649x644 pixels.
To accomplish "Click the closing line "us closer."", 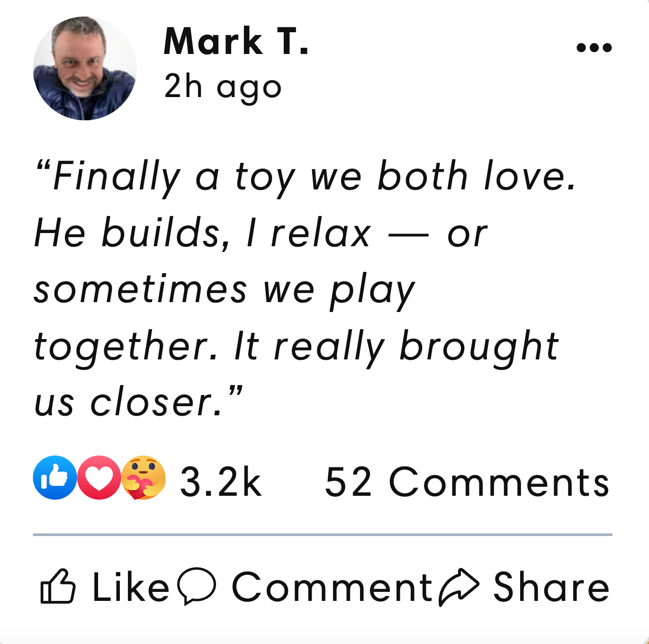I will pyautogui.click(x=138, y=402).
